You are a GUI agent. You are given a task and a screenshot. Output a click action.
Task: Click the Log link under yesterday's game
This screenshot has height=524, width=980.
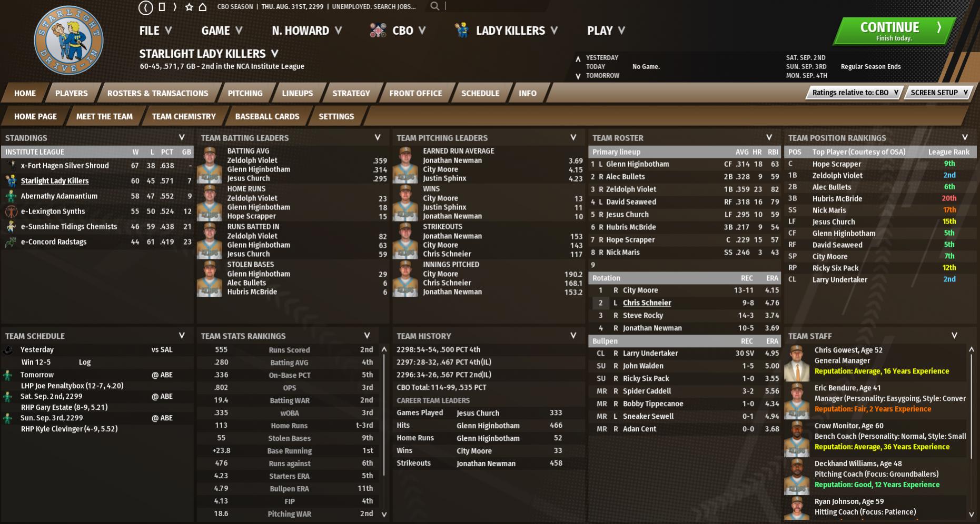click(x=85, y=362)
